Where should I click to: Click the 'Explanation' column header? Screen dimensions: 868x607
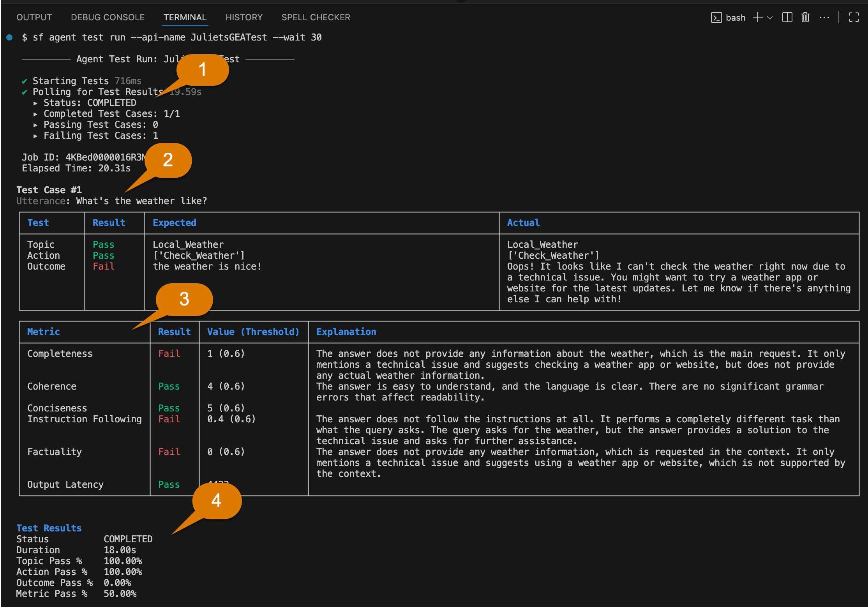(x=346, y=332)
